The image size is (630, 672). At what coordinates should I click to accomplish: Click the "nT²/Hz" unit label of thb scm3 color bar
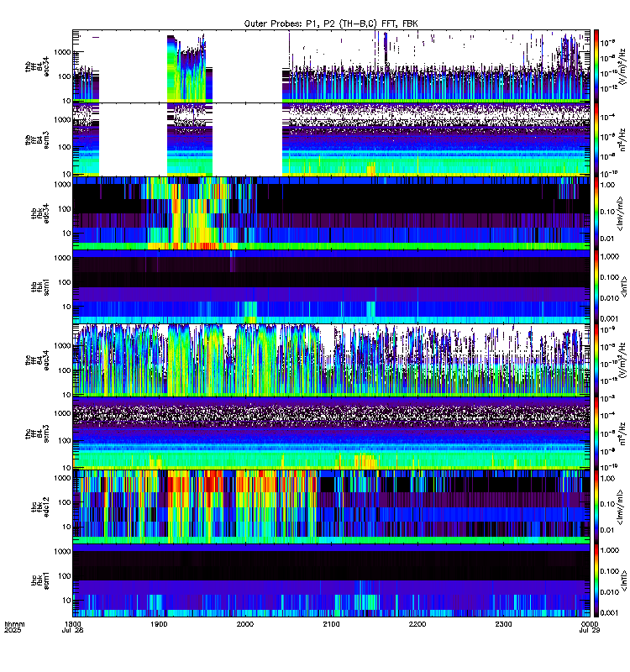(622, 140)
